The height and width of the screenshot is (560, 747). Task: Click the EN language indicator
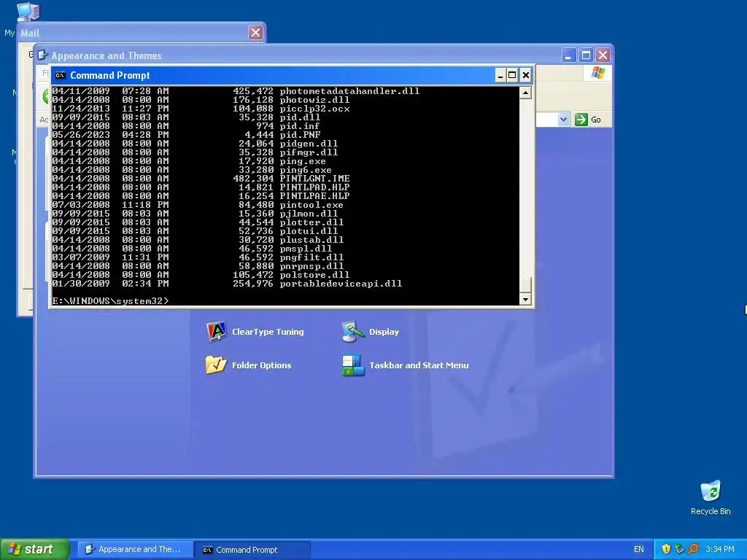click(x=638, y=549)
